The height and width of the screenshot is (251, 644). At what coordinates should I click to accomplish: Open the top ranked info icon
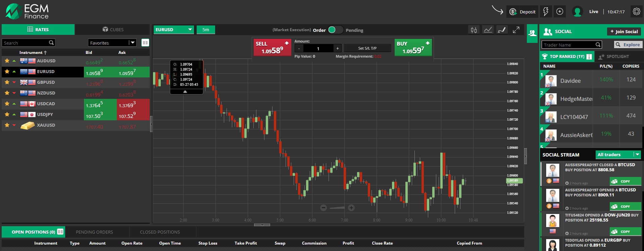pos(589,57)
